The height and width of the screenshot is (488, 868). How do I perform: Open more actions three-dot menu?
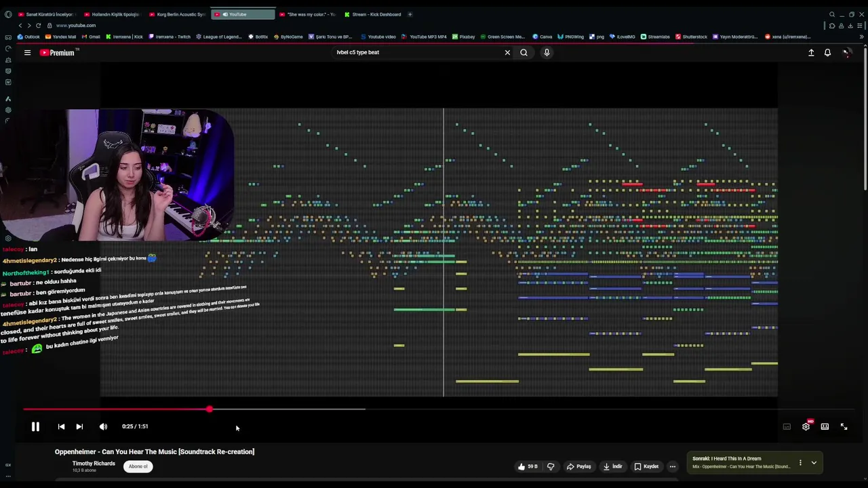click(673, 466)
